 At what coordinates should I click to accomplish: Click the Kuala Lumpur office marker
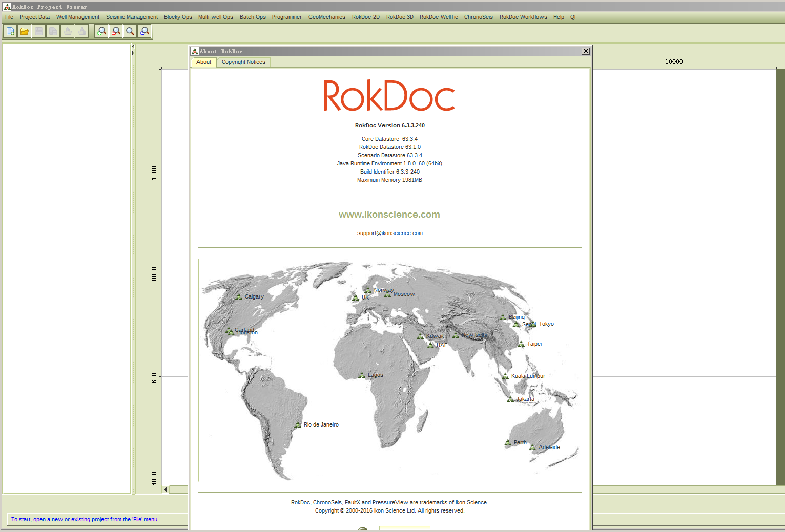click(x=505, y=376)
